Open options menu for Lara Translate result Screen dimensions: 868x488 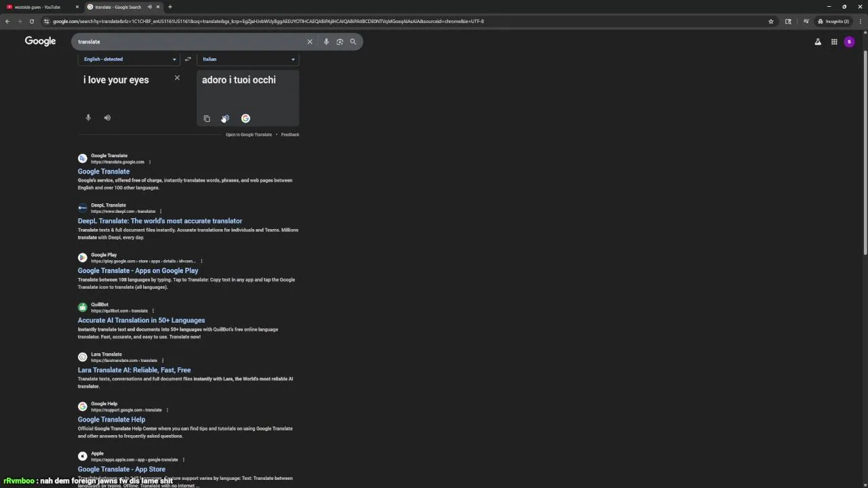point(163,361)
